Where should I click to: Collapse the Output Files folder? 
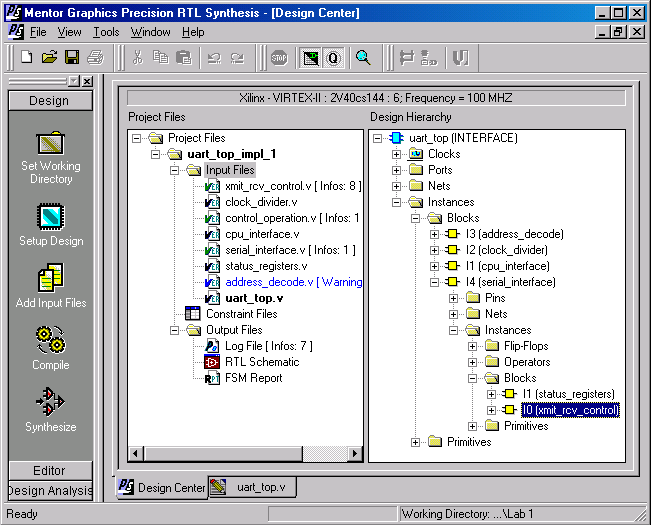174,330
